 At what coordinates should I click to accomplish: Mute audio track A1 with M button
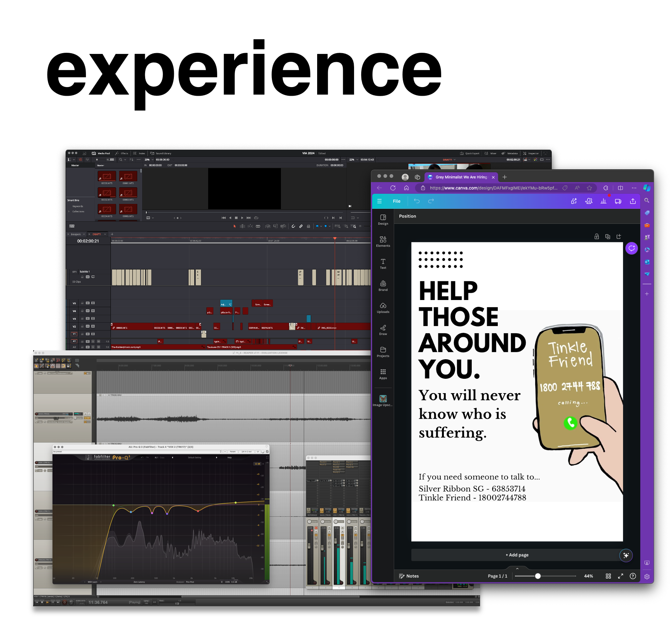pyautogui.click(x=98, y=341)
